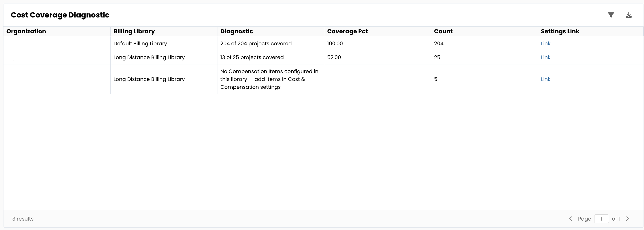Viewport: 644px width, 230px height.
Task: Go to the previous page arrow
Action: [x=571, y=219]
